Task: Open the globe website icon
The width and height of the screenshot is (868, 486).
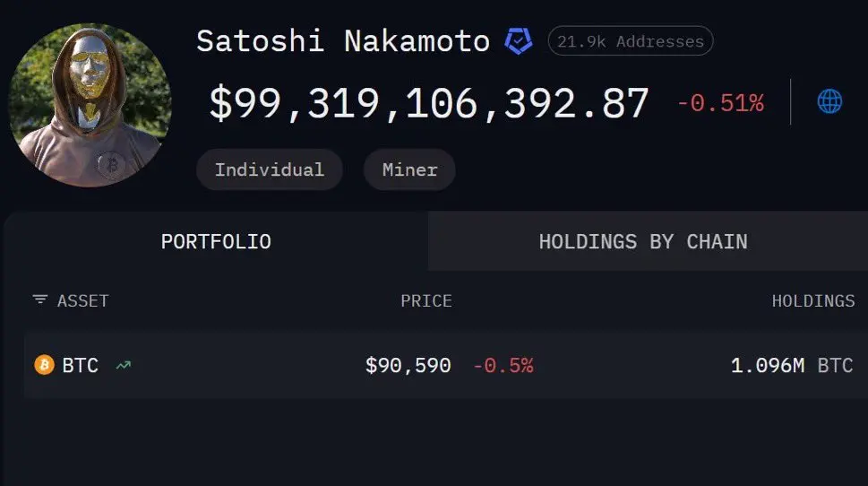Action: click(x=829, y=101)
